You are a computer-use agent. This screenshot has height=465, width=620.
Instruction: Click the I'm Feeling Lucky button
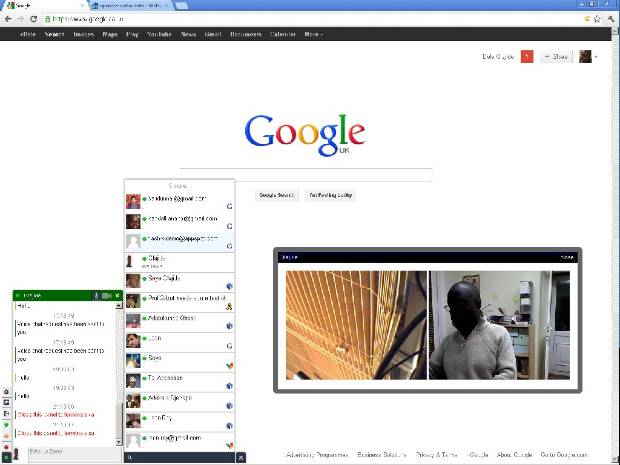coord(331,195)
